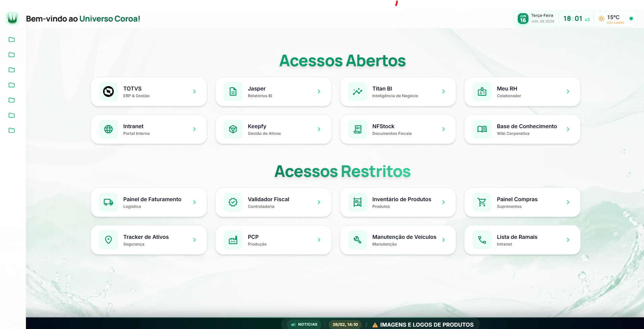Screen dimensions: 644x329
Task: Click the chevron on the TOTVS card
Action: (x=194, y=92)
